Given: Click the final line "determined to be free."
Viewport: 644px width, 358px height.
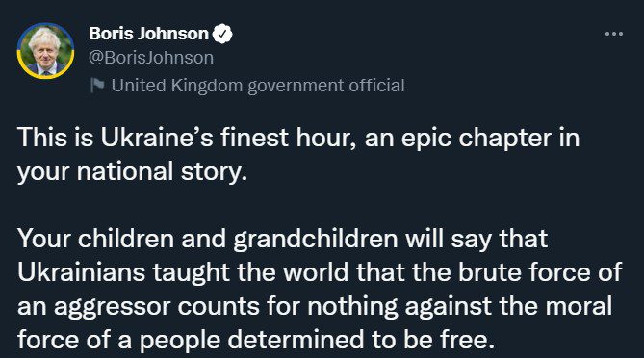Looking at the screenshot, I should [256, 341].
